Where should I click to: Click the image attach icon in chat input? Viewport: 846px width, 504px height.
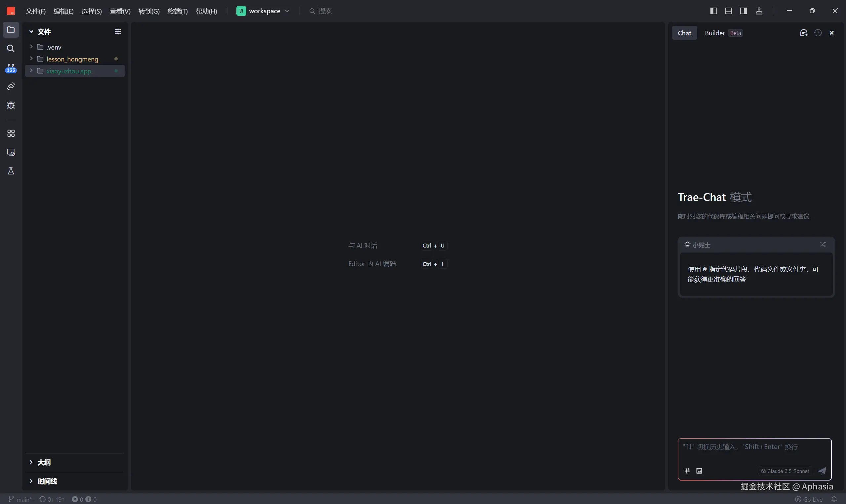pos(699,471)
